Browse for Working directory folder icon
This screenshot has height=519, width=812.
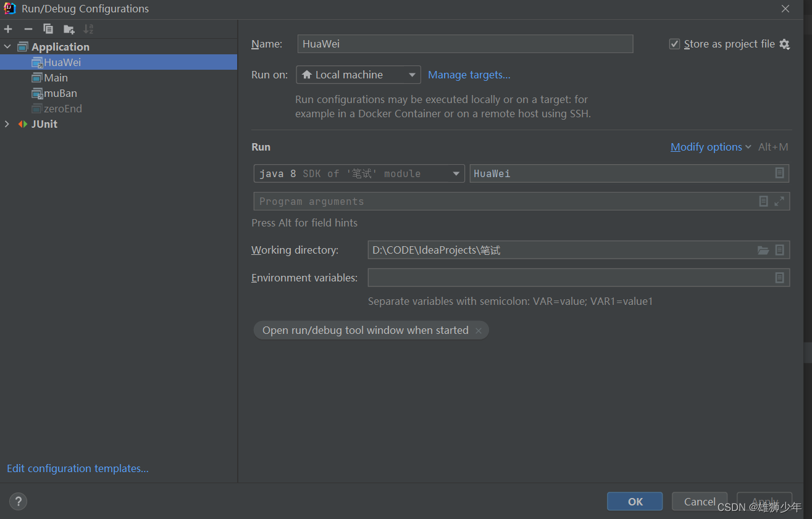pyautogui.click(x=763, y=250)
